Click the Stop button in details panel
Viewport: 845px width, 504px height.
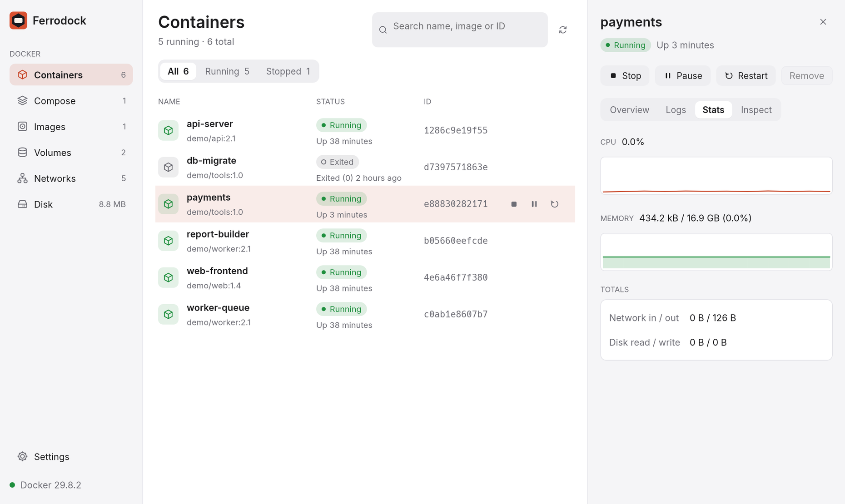pos(625,76)
